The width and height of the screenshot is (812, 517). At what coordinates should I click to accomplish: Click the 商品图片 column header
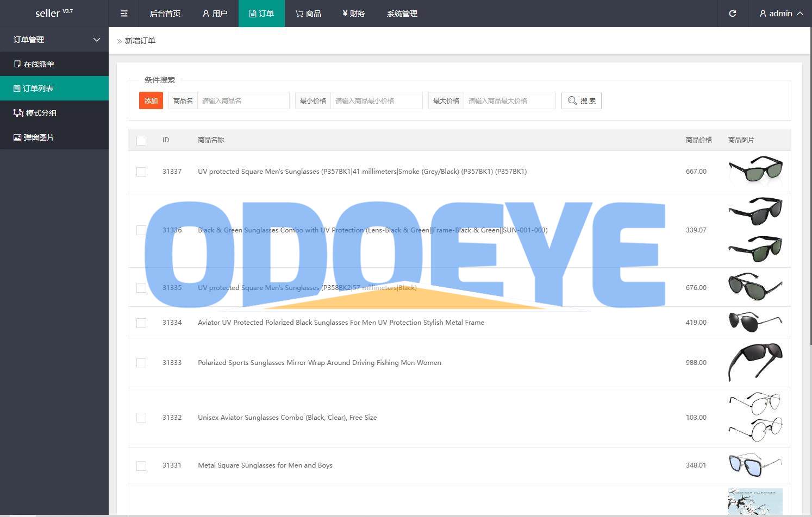[x=741, y=140]
